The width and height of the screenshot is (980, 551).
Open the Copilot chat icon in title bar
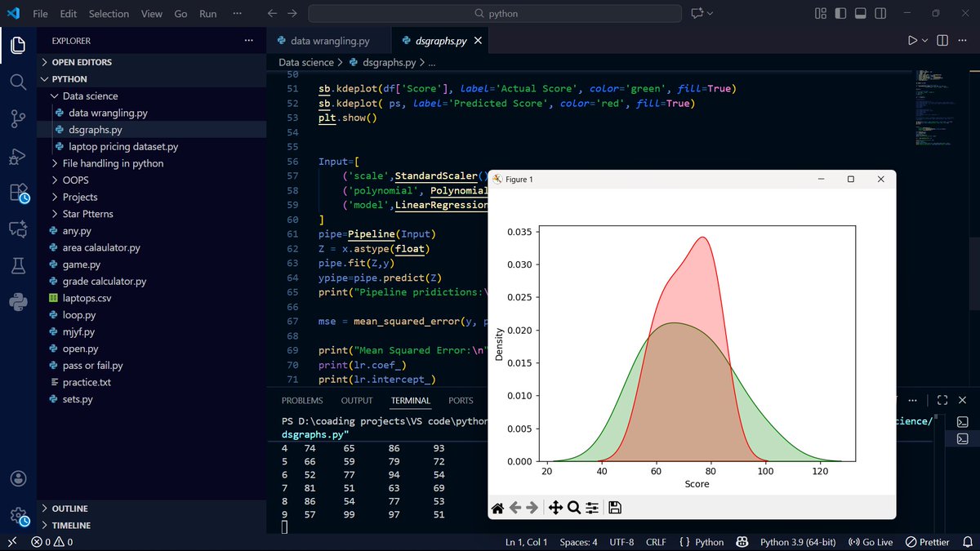coord(697,14)
